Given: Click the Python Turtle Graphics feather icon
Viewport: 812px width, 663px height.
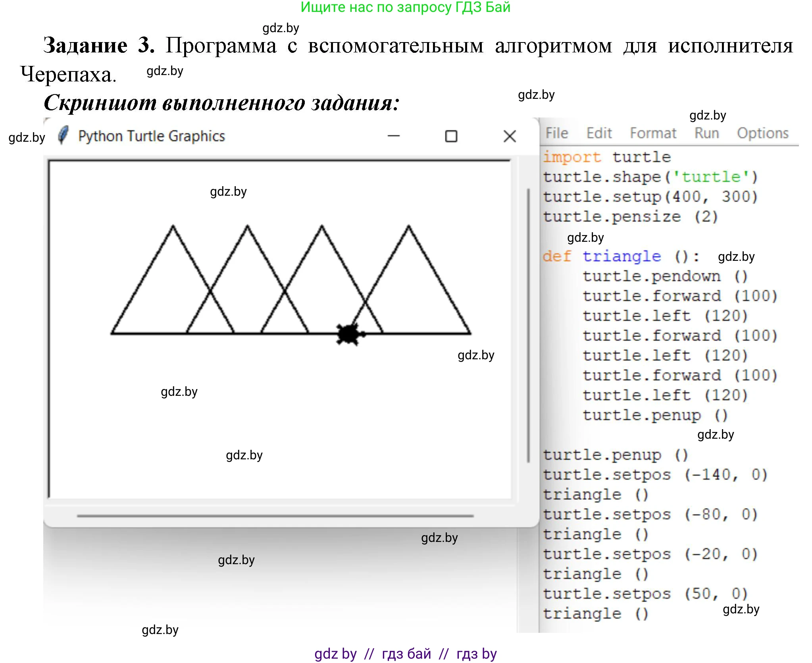Looking at the screenshot, I should (63, 135).
